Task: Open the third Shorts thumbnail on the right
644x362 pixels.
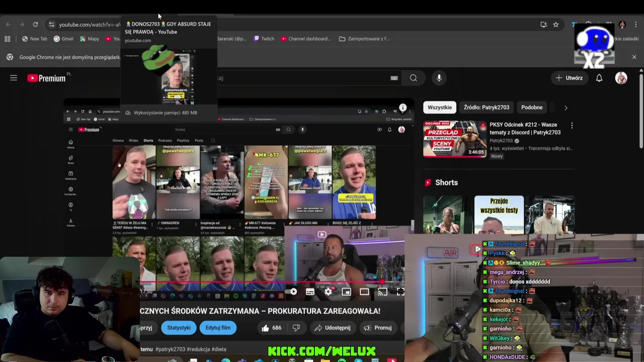Action: tap(550, 215)
